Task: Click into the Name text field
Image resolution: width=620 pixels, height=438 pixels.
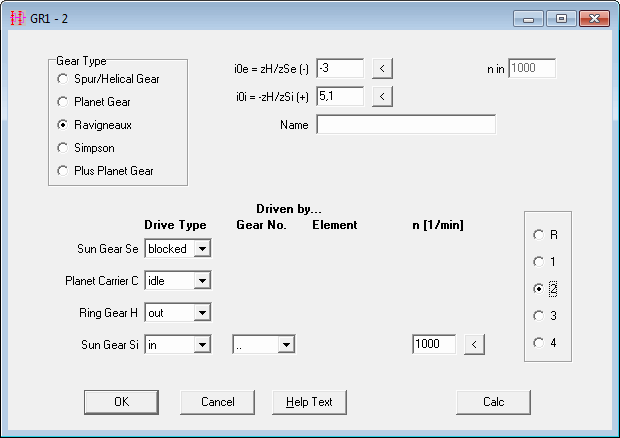Action: click(x=406, y=125)
